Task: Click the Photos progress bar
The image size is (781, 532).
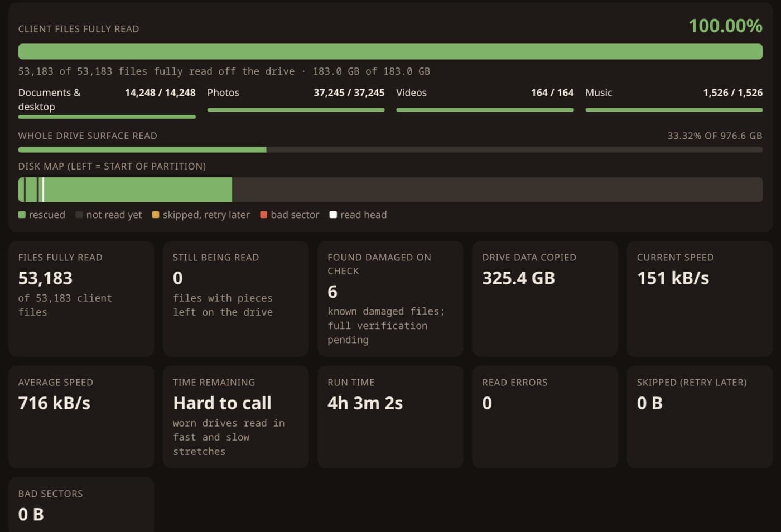Action: 296,110
